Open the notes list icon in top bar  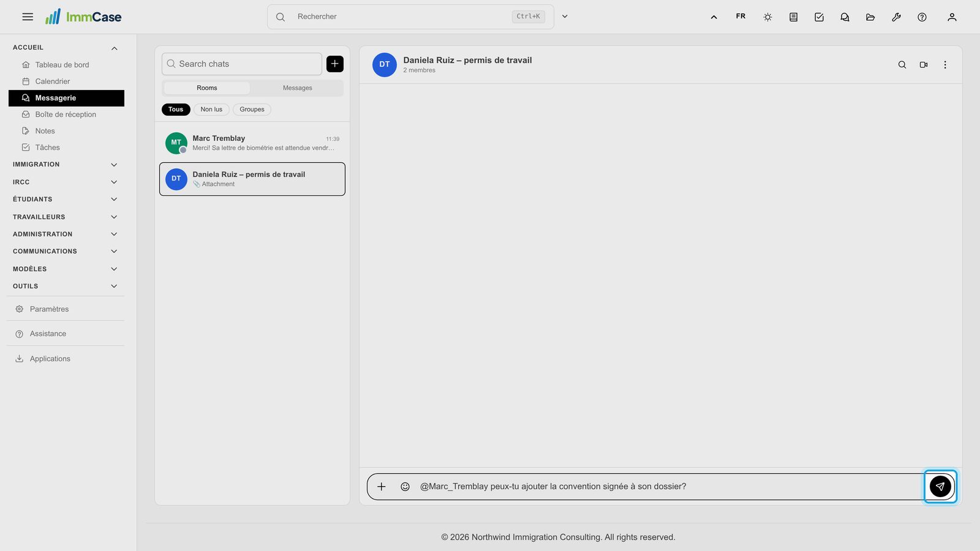tap(793, 17)
